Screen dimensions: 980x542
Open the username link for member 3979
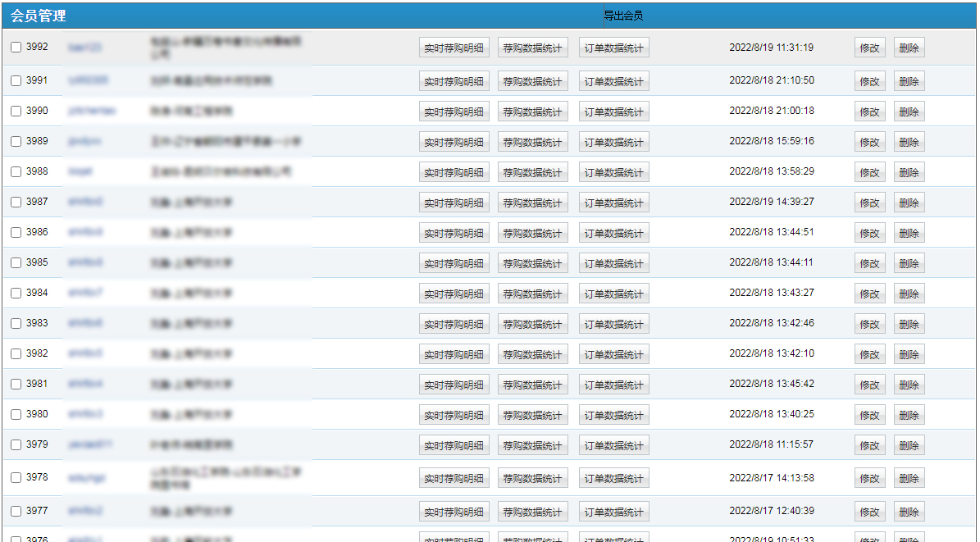click(x=89, y=445)
